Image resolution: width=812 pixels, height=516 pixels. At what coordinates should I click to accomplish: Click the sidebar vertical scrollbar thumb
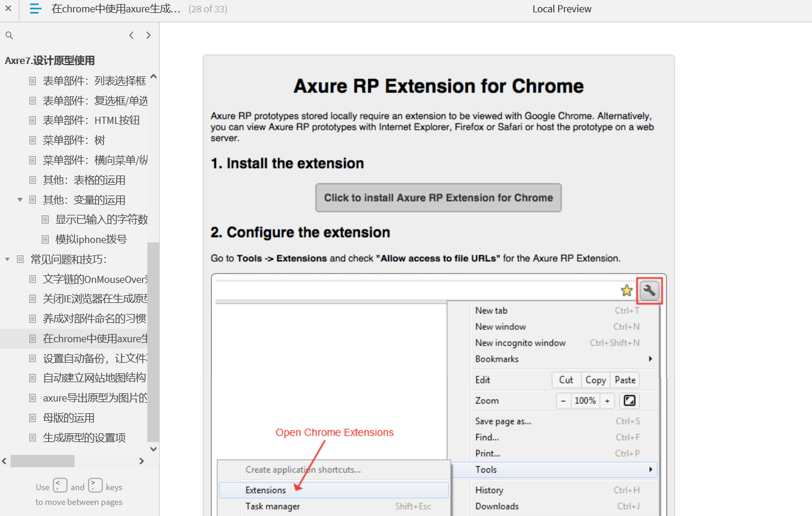click(x=153, y=342)
